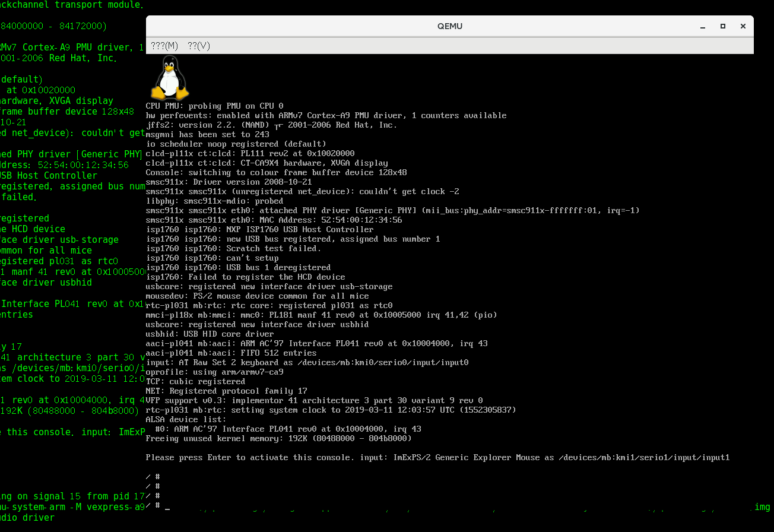Maximize the QEMU window

[723, 26]
